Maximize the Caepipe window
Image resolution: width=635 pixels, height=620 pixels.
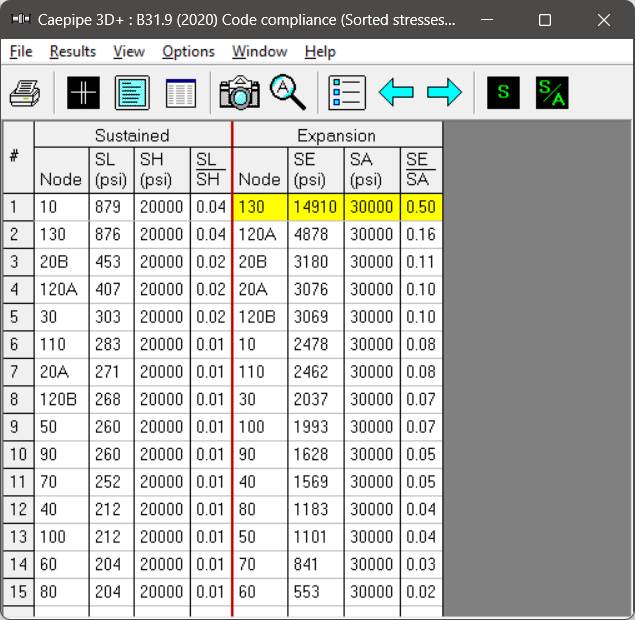545,20
